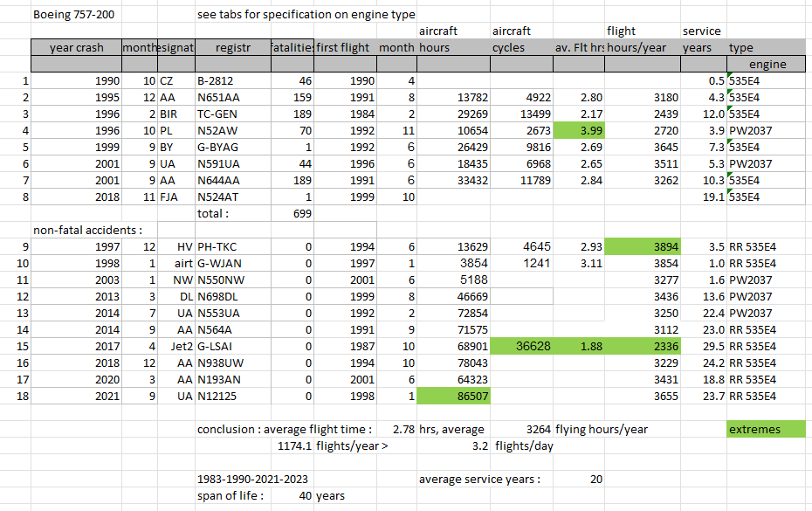Click registration cell PH-TKC
The height and width of the screenshot is (511, 812).
[233, 246]
